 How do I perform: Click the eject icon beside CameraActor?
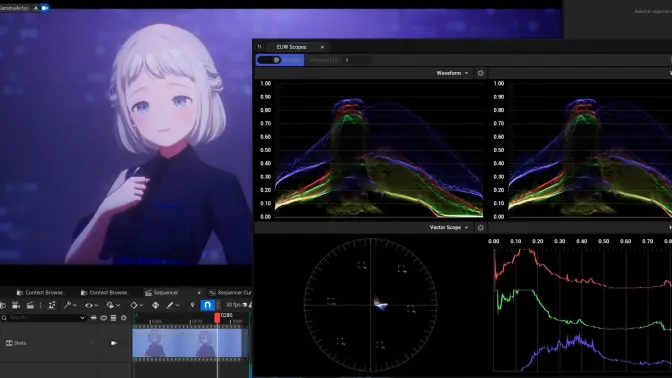[x=35, y=8]
